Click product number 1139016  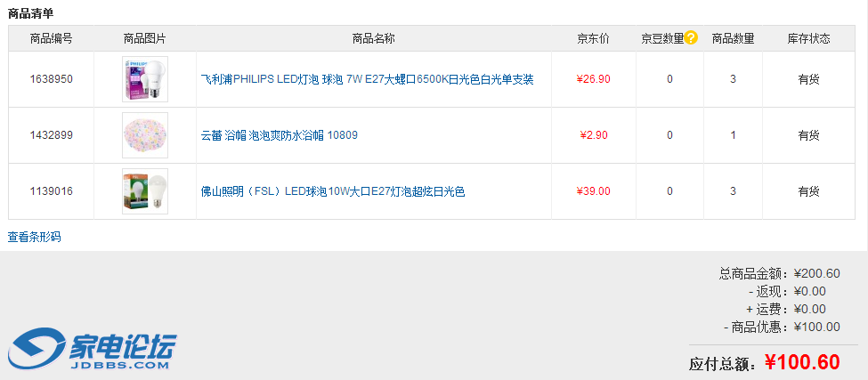point(51,191)
